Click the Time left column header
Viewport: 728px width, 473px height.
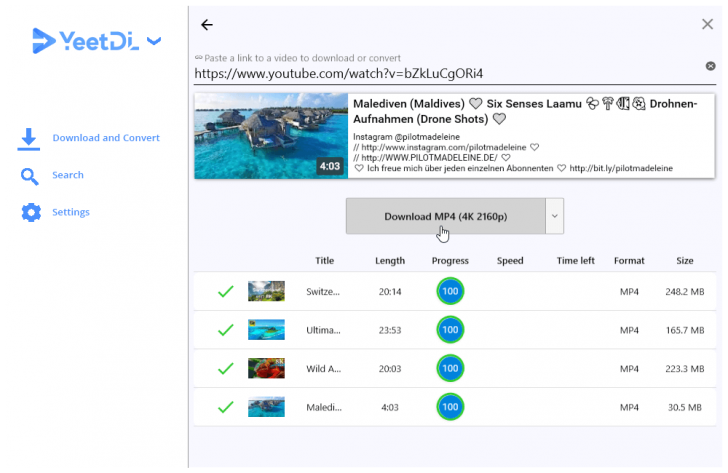tap(576, 261)
